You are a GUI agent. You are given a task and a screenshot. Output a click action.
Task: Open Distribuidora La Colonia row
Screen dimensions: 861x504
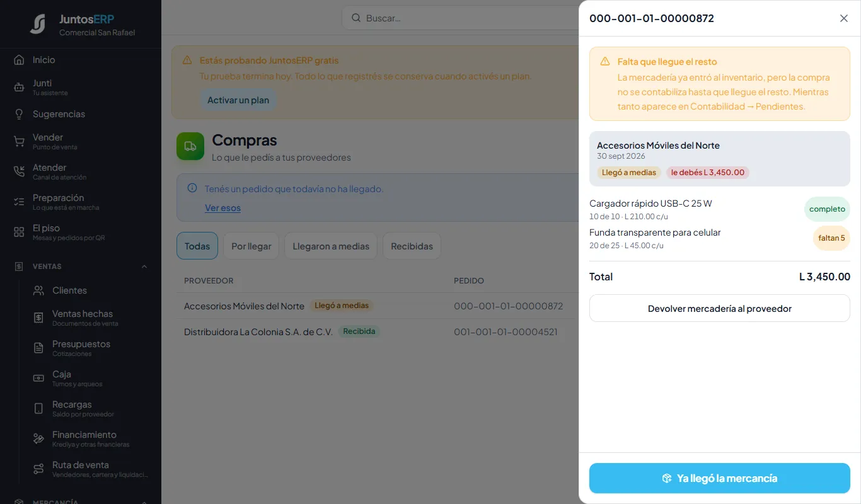(378, 331)
